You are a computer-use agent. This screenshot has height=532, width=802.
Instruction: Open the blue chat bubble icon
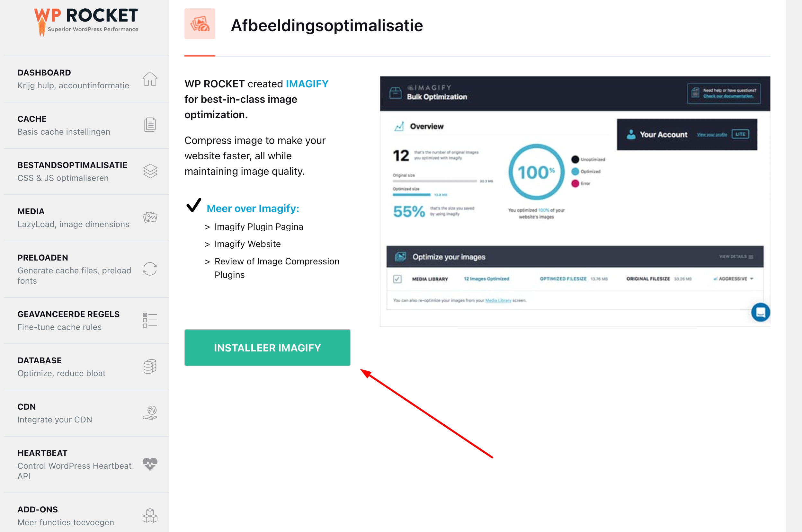(x=760, y=313)
